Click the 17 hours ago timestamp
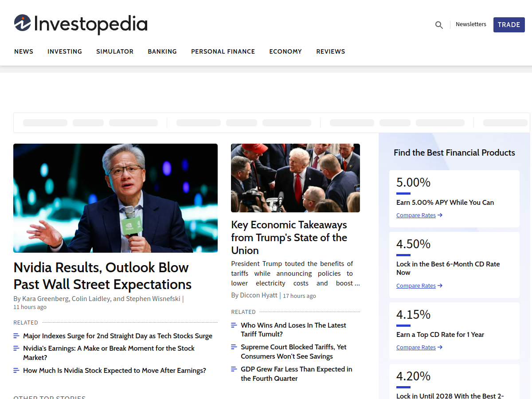This screenshot has width=532, height=399. [x=300, y=296]
